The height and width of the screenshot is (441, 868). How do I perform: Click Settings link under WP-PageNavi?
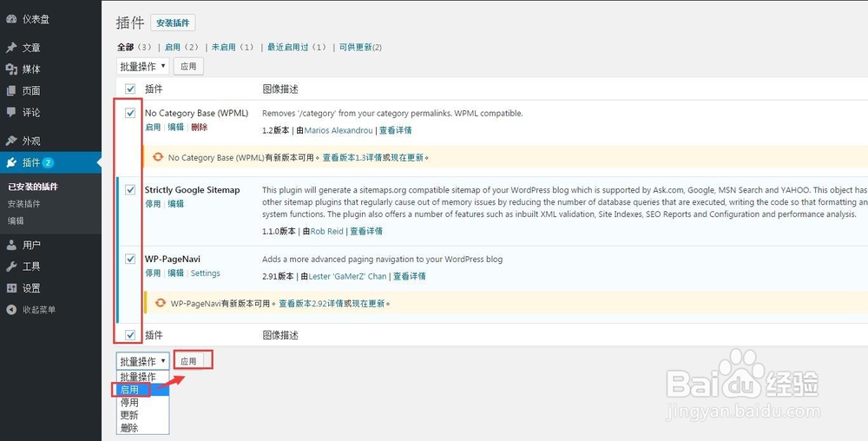(206, 273)
